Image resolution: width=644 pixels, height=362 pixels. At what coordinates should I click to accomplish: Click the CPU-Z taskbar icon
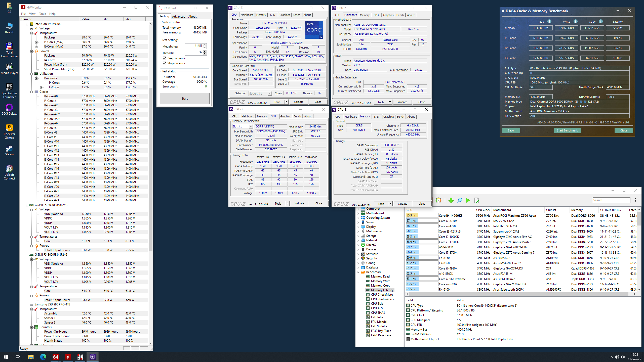[92, 357]
